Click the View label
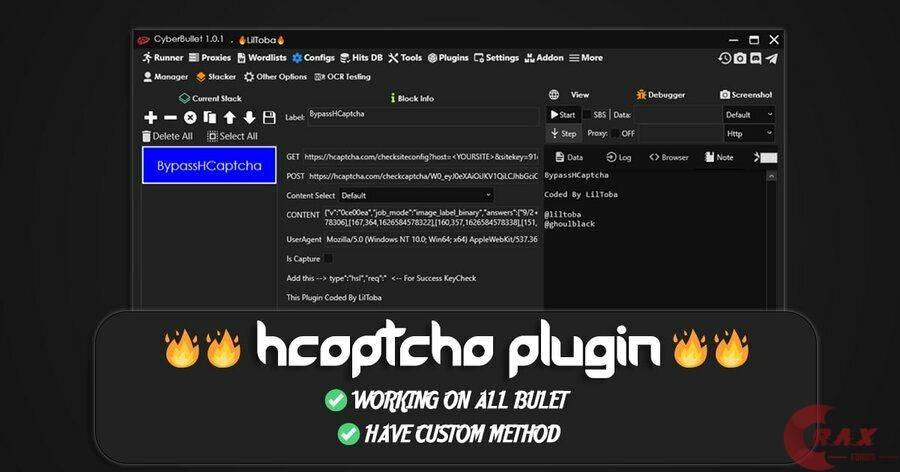Viewport: 900px width, 472px height. [x=580, y=95]
